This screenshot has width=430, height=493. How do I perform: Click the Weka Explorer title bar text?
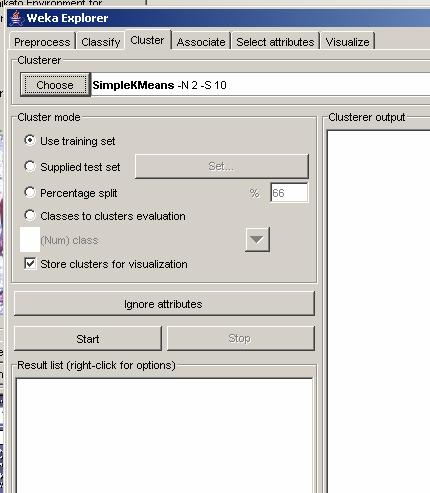(x=67, y=18)
